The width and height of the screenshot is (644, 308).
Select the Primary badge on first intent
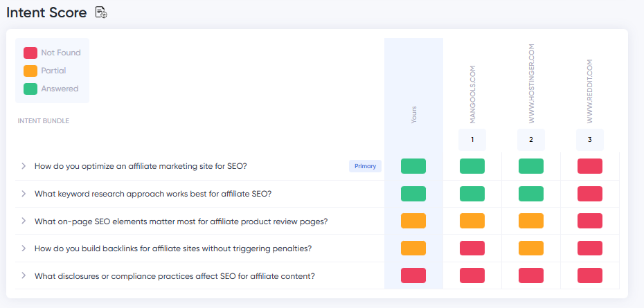(365, 166)
